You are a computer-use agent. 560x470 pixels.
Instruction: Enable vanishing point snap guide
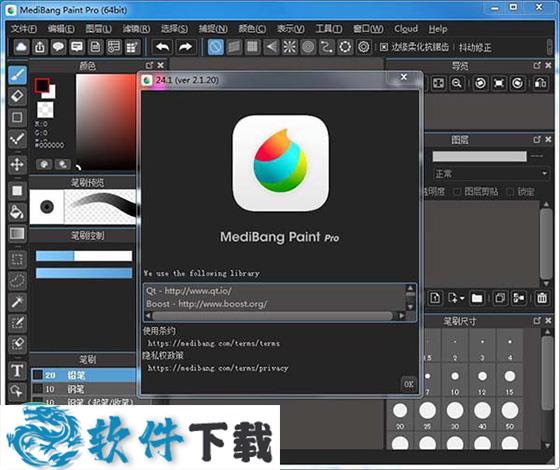(x=271, y=47)
